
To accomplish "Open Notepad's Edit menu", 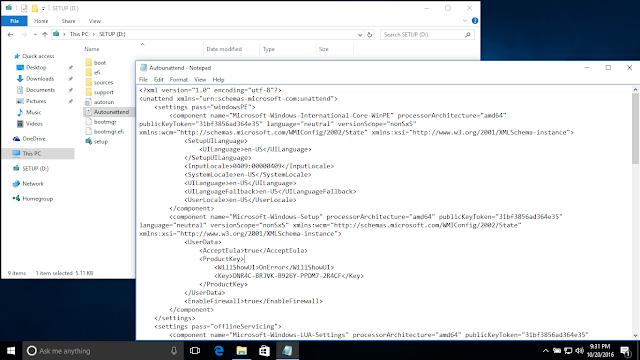I will (x=158, y=80).
